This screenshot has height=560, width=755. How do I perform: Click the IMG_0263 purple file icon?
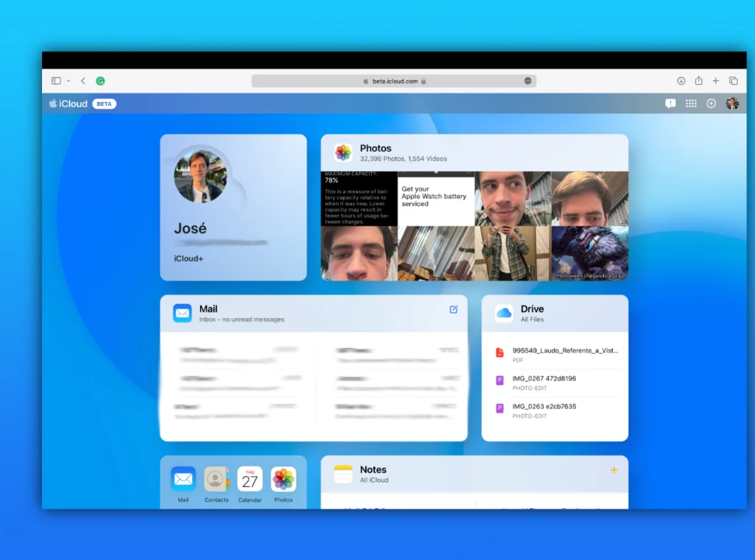[x=500, y=408]
